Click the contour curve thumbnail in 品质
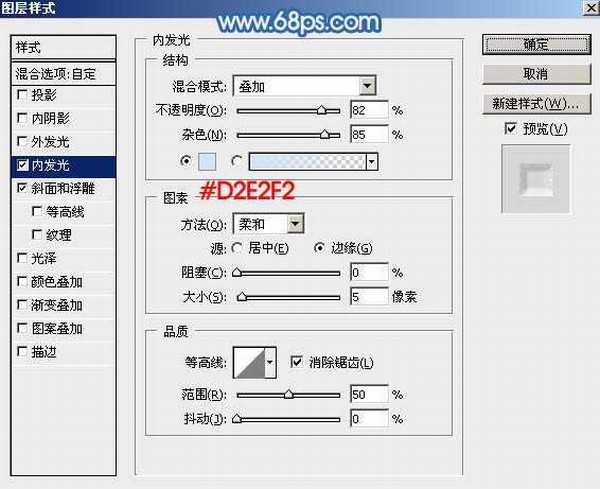 tap(247, 364)
